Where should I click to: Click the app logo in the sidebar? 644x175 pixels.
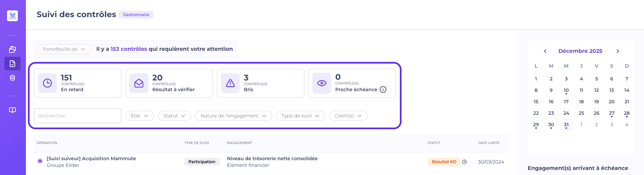pos(12,15)
